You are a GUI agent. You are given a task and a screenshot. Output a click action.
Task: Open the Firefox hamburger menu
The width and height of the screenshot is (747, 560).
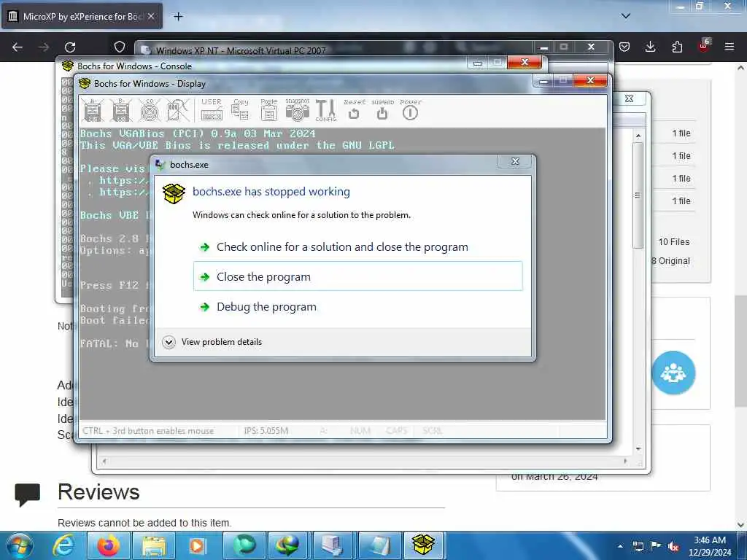tap(729, 47)
